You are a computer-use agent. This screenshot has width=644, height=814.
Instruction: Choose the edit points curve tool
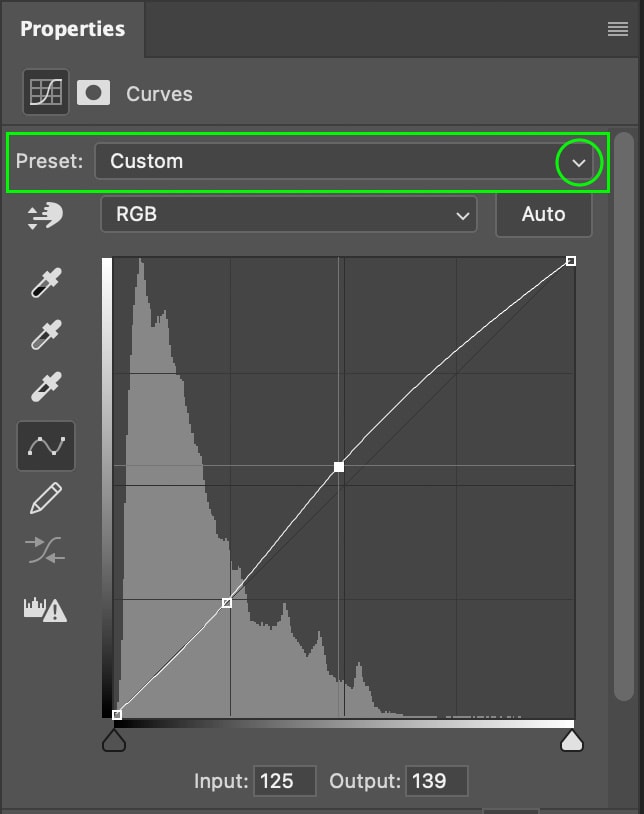pyautogui.click(x=46, y=445)
